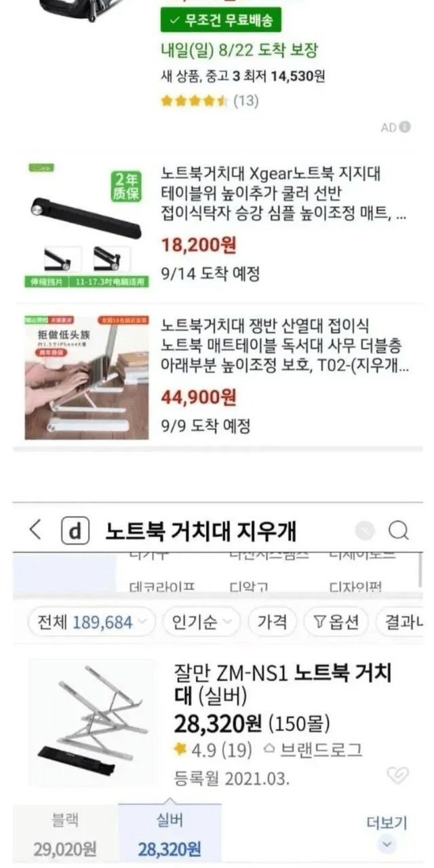Open the 옵션 filter button
The image size is (434, 868).
click(x=336, y=622)
